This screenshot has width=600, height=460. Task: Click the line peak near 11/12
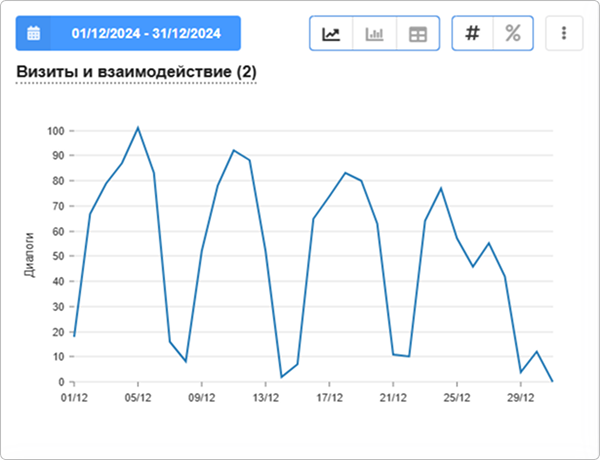pyautogui.click(x=233, y=151)
